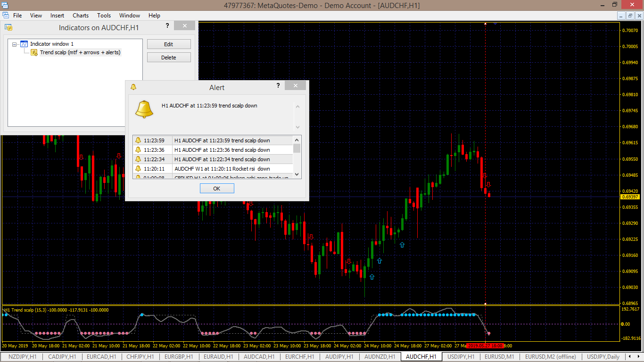Switch to the USDJPY,H1 chart tab
The image size is (644, 362).
pos(461,357)
